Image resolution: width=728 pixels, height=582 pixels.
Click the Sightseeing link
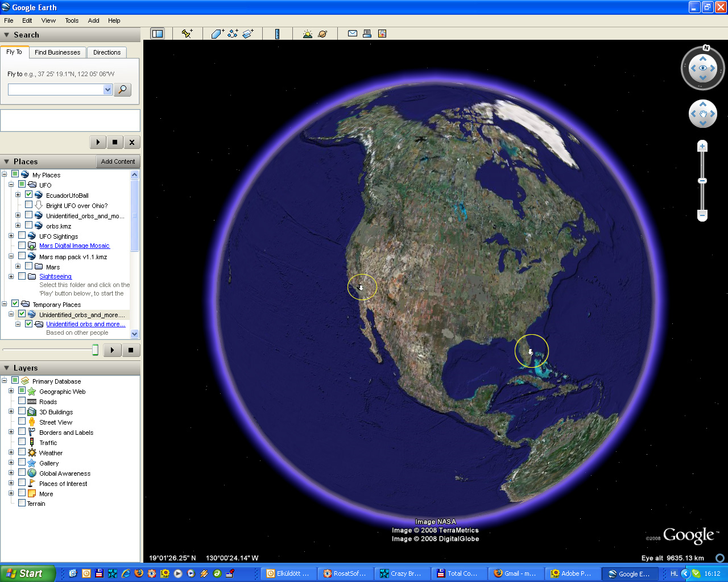click(55, 276)
